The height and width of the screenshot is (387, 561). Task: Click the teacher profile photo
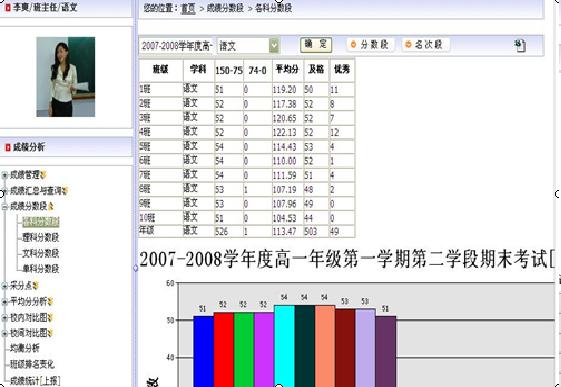click(66, 77)
